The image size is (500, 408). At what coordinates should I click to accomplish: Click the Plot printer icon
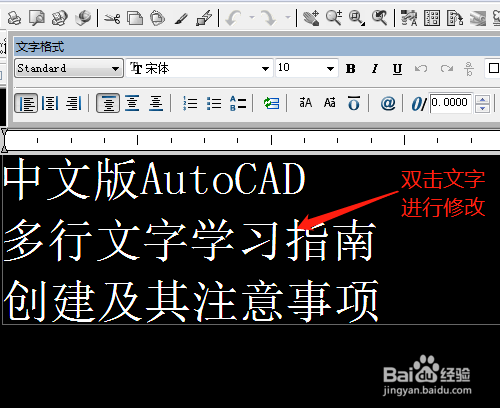click(14, 18)
